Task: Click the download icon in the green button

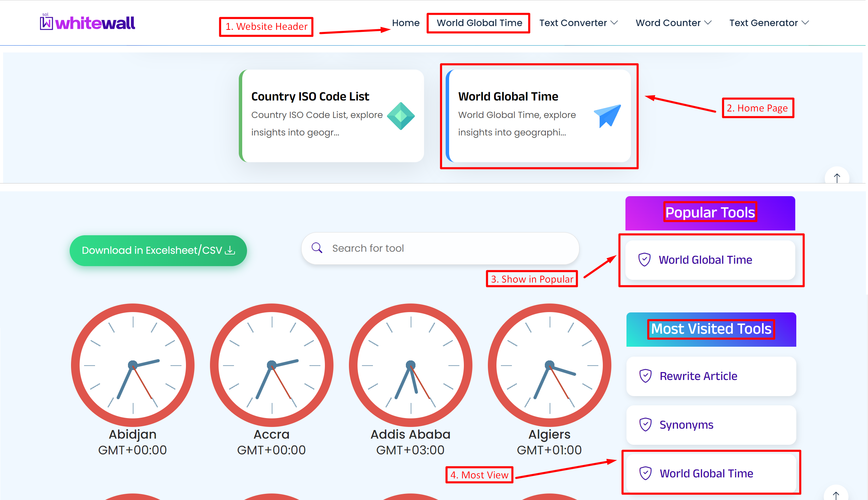Action: [x=230, y=250]
